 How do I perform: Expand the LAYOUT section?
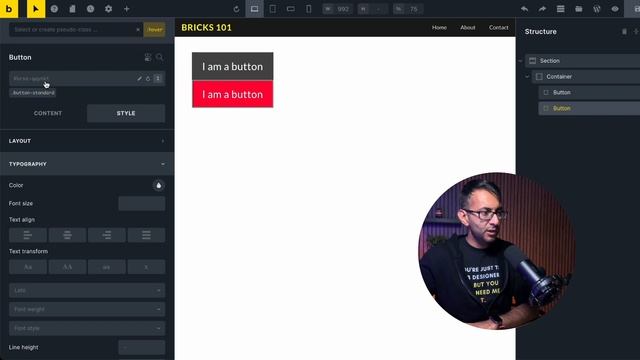(87, 141)
